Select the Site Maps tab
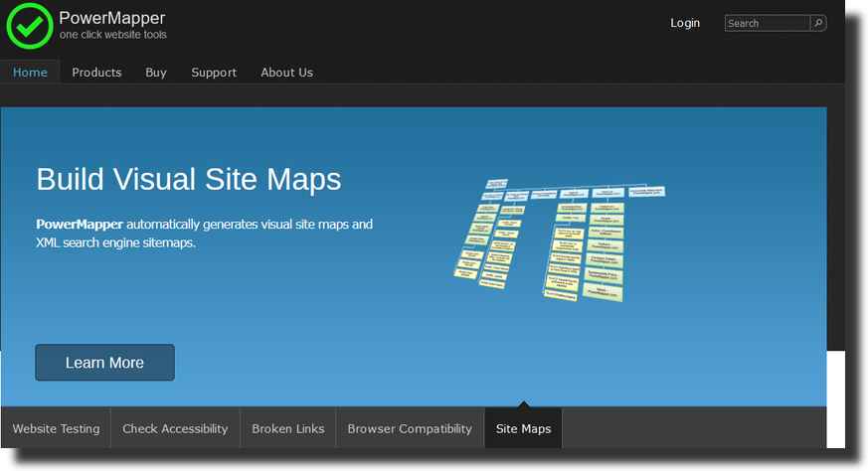Image resolution: width=868 pixels, height=471 pixels. (x=523, y=428)
